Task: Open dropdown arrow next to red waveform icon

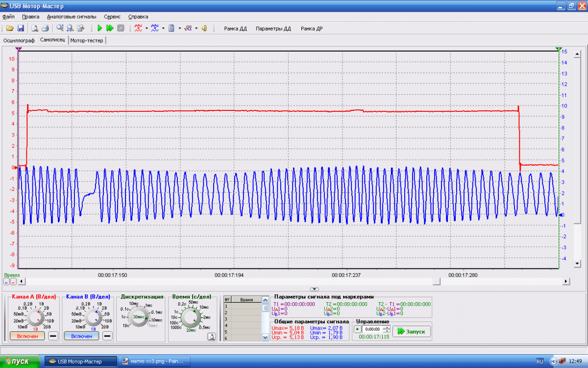Action: tap(147, 28)
